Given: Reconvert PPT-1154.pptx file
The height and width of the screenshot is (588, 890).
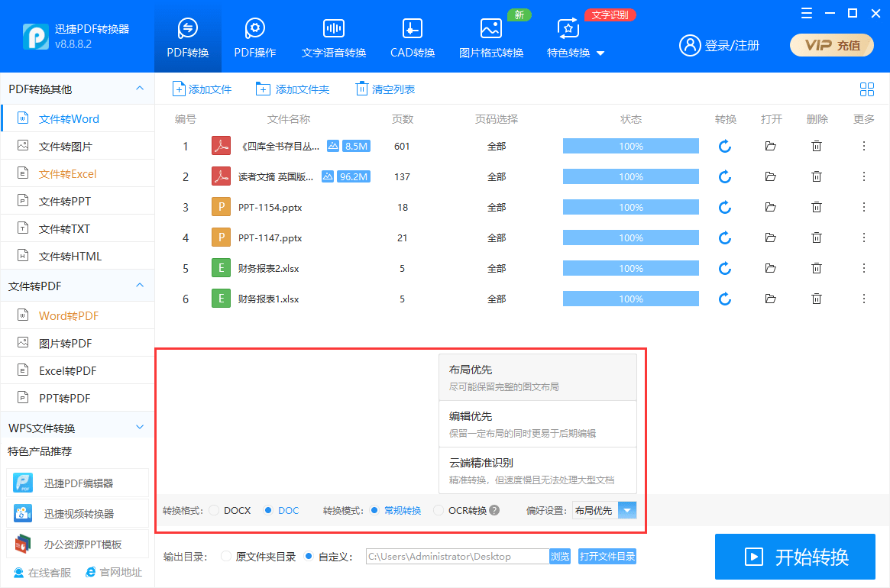Looking at the screenshot, I should [x=725, y=207].
